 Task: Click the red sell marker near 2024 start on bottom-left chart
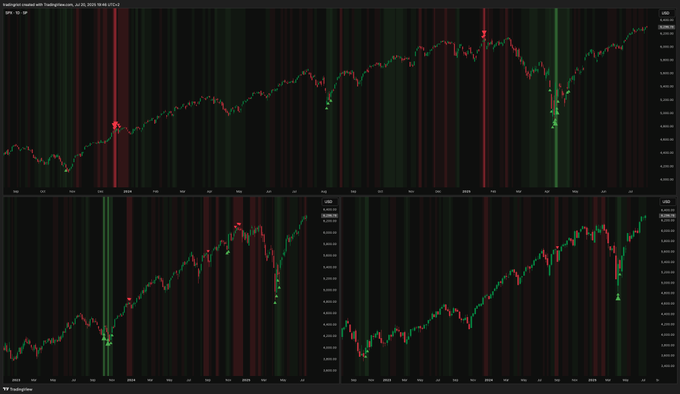click(129, 299)
